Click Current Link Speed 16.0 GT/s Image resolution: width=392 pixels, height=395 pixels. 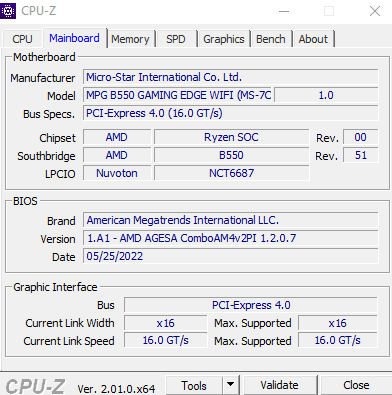(166, 340)
